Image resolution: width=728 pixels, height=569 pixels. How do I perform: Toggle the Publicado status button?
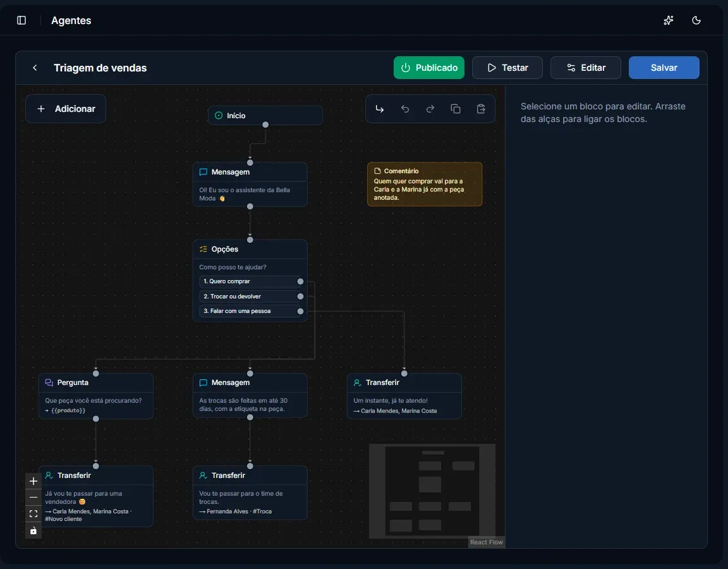click(429, 68)
